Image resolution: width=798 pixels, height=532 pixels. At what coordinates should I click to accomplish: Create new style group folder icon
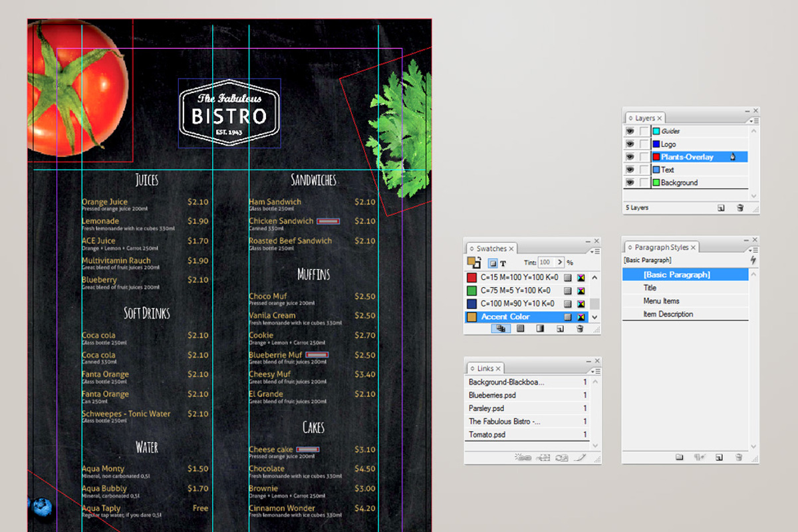[x=679, y=458]
